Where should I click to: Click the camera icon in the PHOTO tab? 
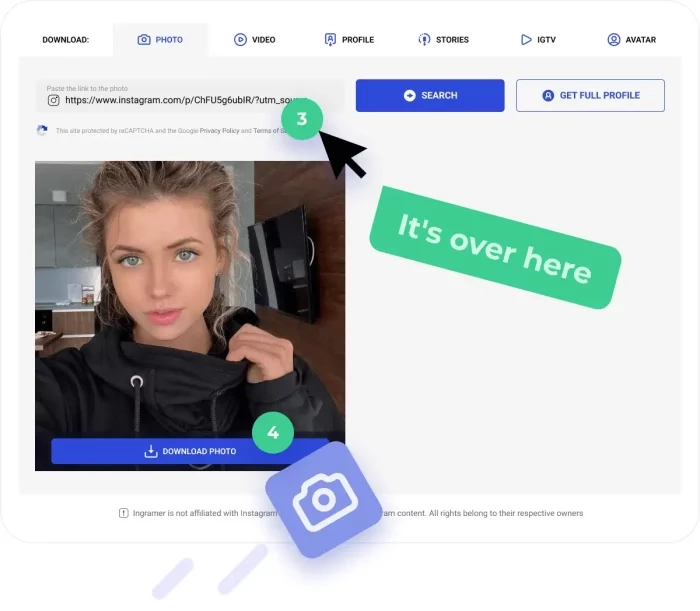pos(144,40)
